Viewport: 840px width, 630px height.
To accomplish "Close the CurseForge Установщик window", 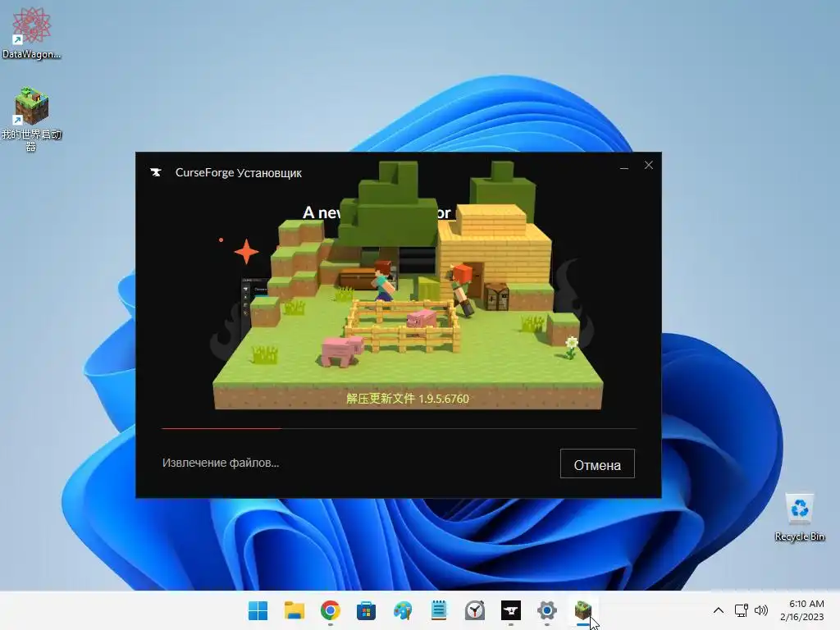I will coord(649,165).
